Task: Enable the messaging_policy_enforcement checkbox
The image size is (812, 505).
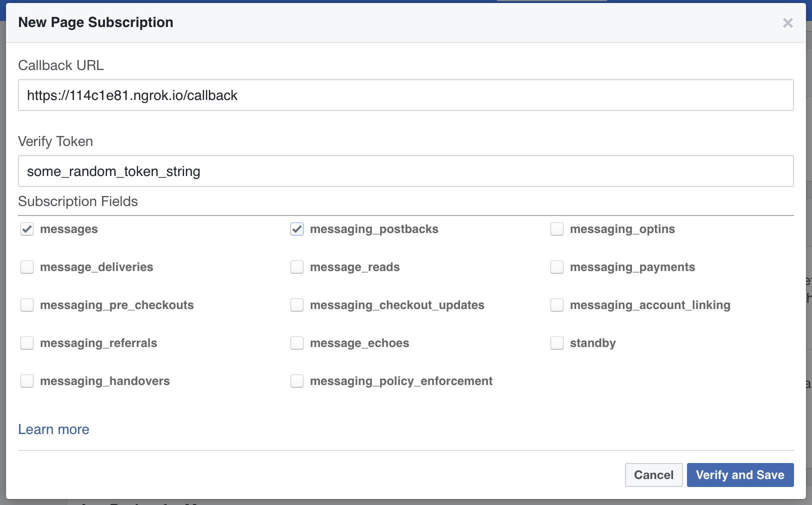Action: 297,381
